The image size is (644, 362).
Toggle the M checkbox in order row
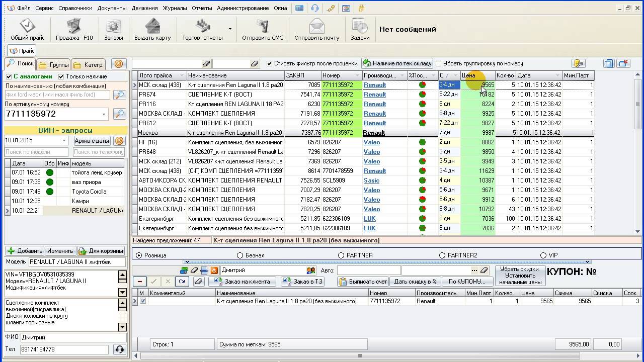(x=143, y=301)
